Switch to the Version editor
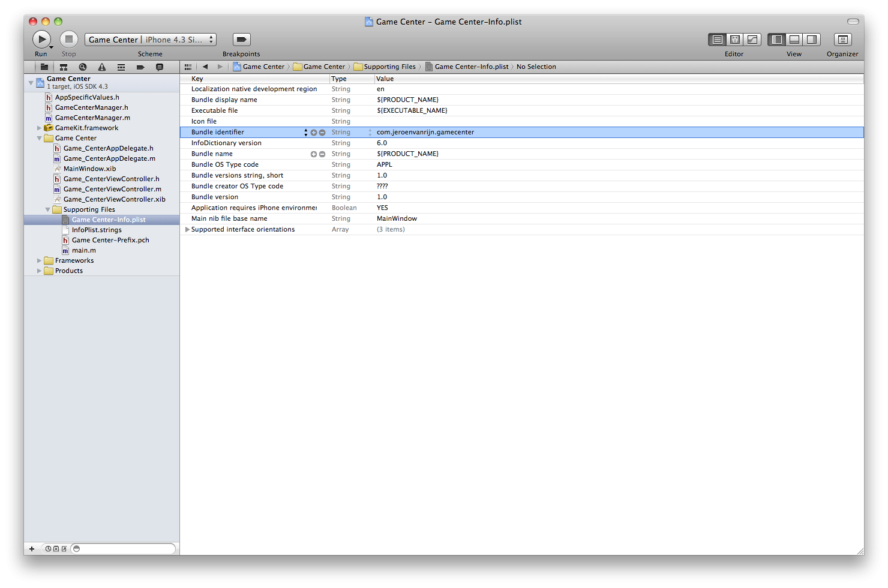Viewport: 888px width, 588px height. pyautogui.click(x=752, y=40)
